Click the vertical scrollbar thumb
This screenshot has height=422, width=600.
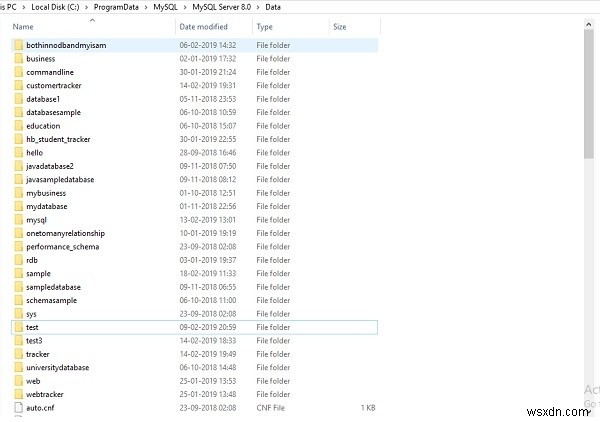pos(589,94)
